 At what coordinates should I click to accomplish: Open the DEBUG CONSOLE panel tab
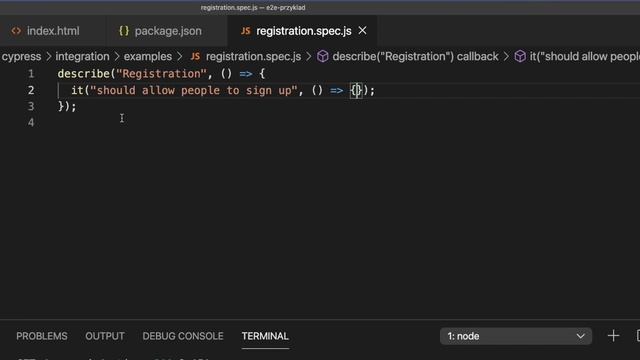tap(183, 336)
